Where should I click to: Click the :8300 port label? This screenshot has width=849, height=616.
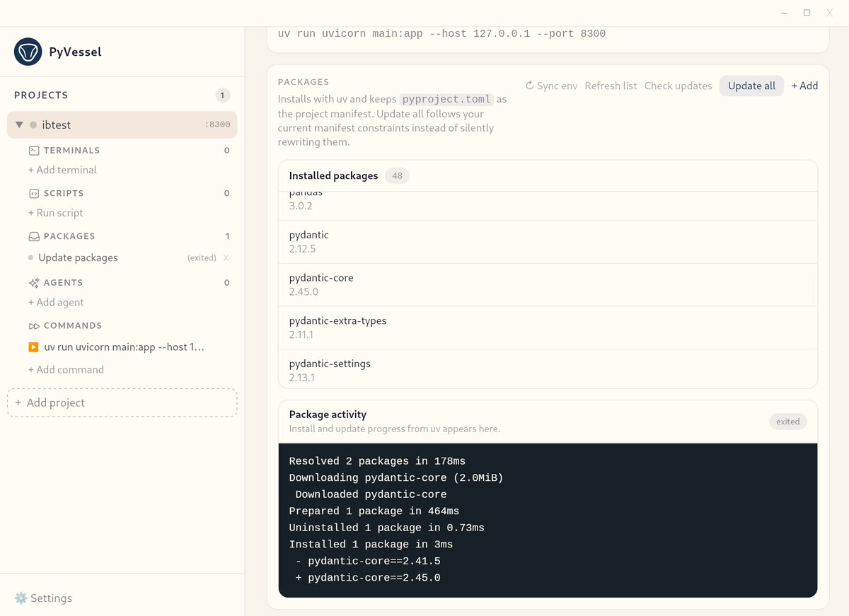[x=217, y=124]
